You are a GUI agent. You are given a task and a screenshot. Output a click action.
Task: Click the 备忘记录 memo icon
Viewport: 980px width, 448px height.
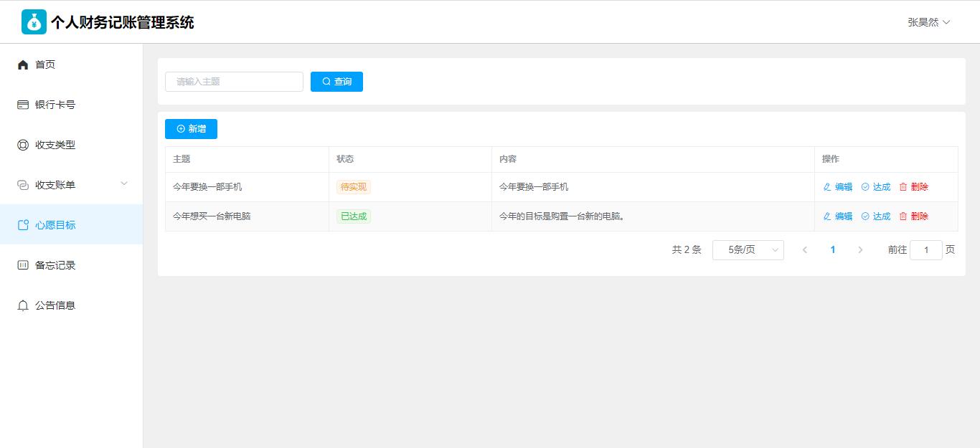[x=23, y=265]
